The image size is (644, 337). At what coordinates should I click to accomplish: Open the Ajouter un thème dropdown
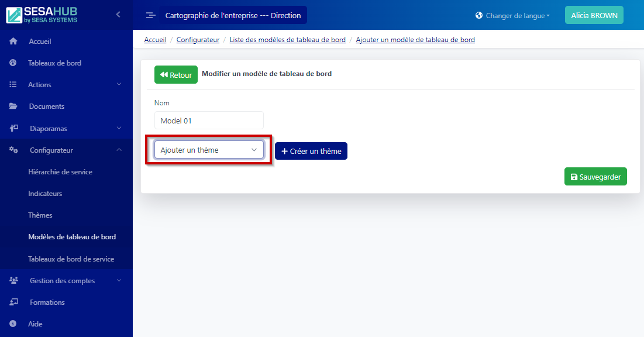(x=209, y=150)
